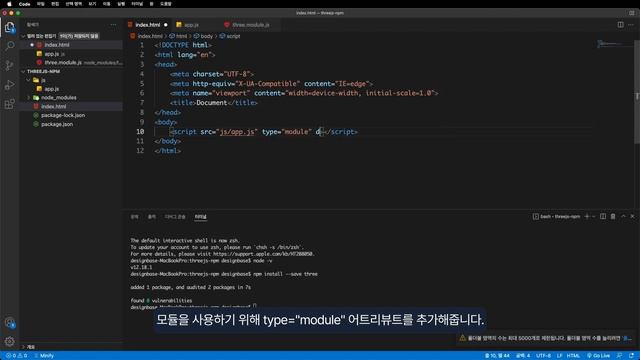
Task: Click the editor vertical scrollbar
Action: [637, 92]
